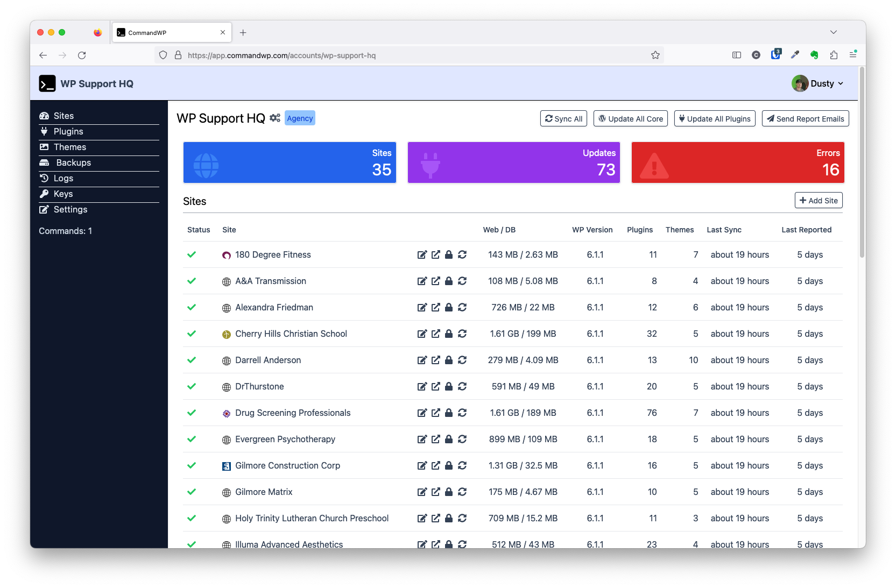Reload the page using browser refresh icon

point(82,55)
